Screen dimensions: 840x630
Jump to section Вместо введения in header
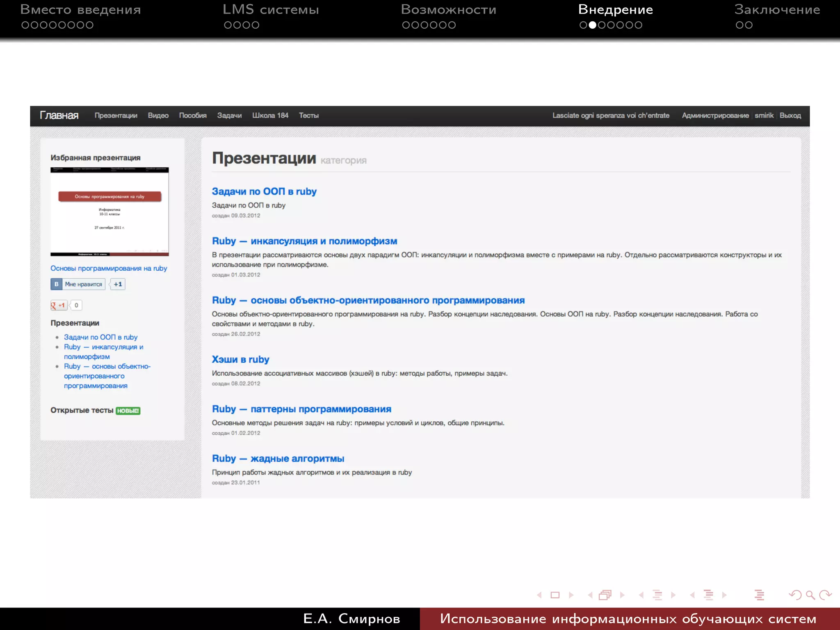(x=80, y=9)
